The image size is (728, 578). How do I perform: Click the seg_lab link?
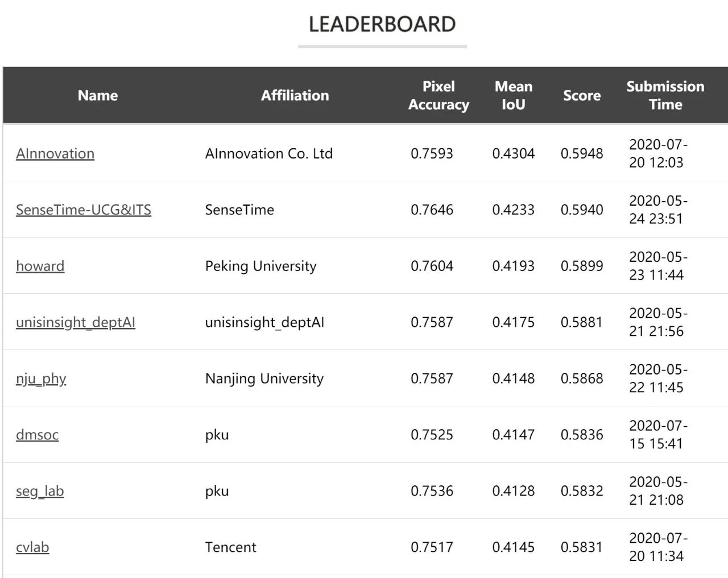[40, 491]
